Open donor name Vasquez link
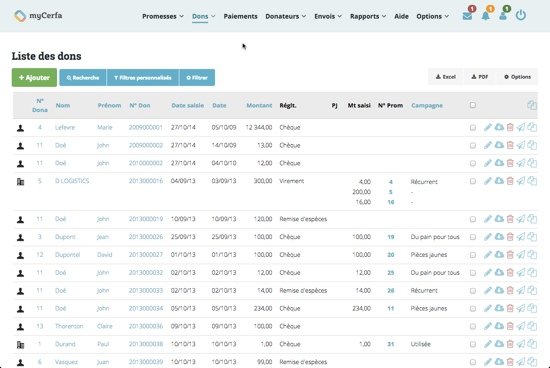The image size is (550, 368). 66,362
